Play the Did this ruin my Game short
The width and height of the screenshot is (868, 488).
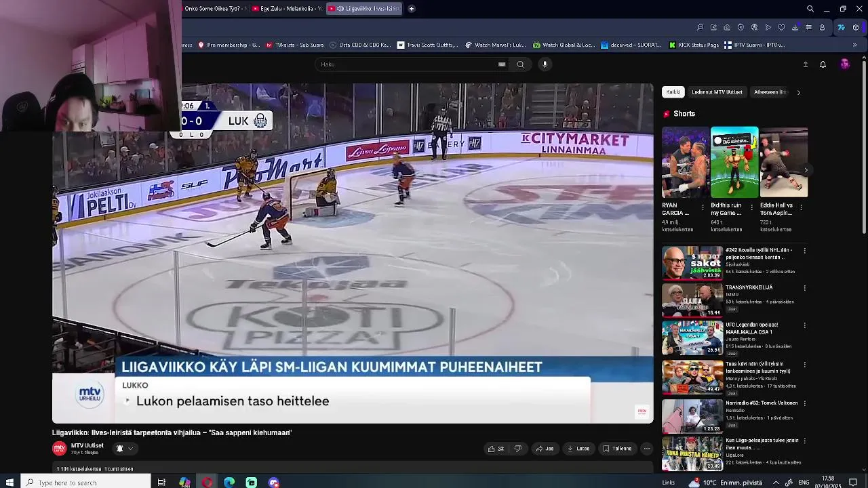tap(734, 162)
